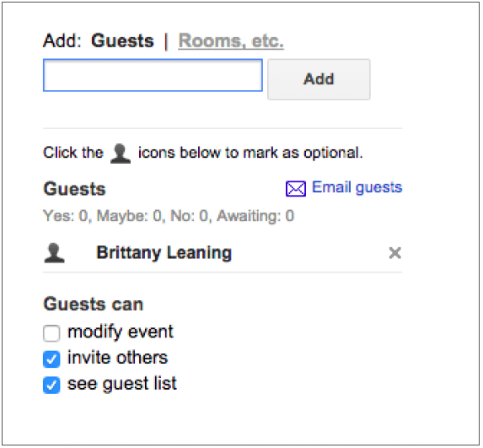Mark Brittany Leaning as optional via person icon
The image size is (483, 448).
click(x=54, y=253)
